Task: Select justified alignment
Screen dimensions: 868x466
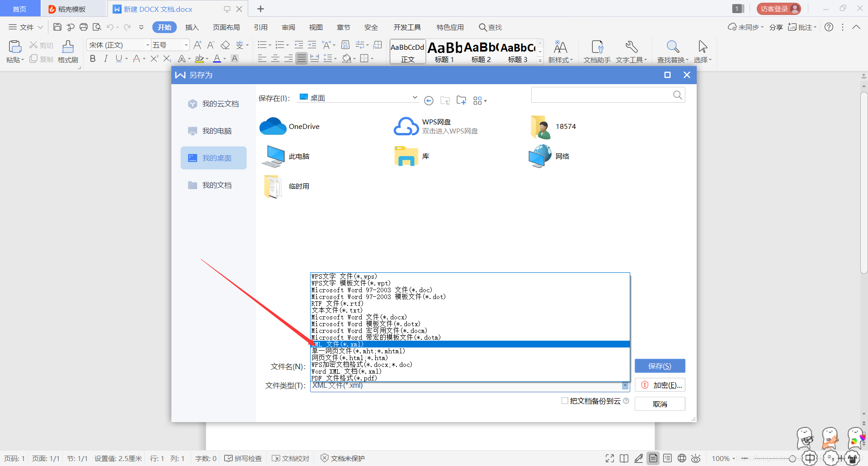Action: tap(302, 58)
